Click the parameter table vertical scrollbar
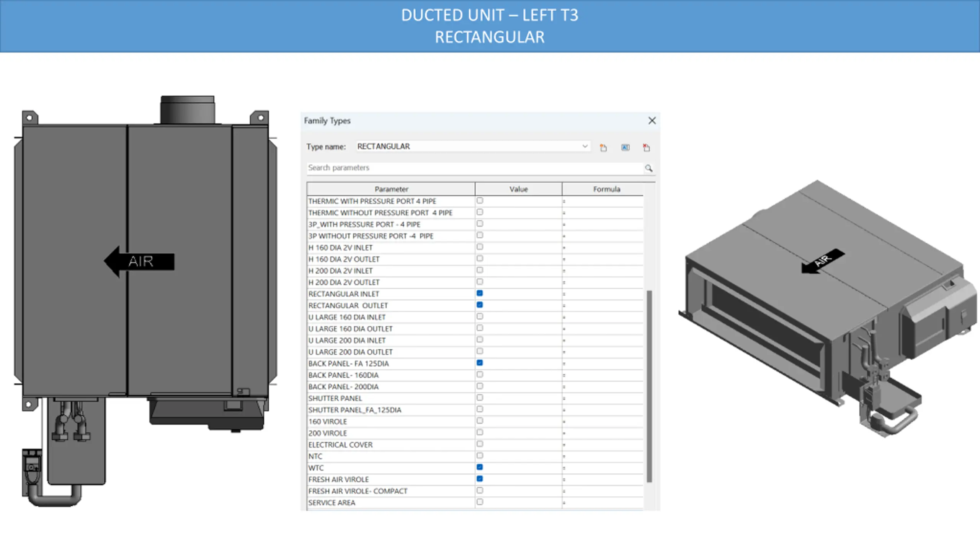The image size is (980, 551). click(x=649, y=386)
